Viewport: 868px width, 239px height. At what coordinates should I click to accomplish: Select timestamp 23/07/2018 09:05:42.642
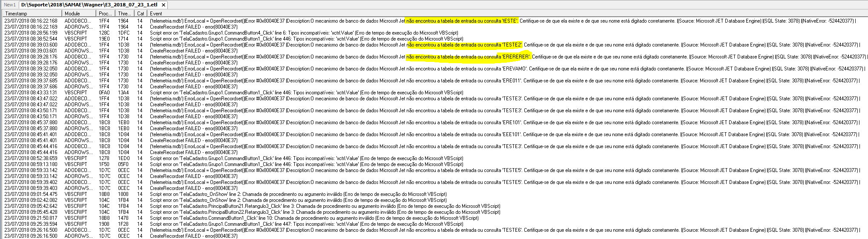point(31,206)
